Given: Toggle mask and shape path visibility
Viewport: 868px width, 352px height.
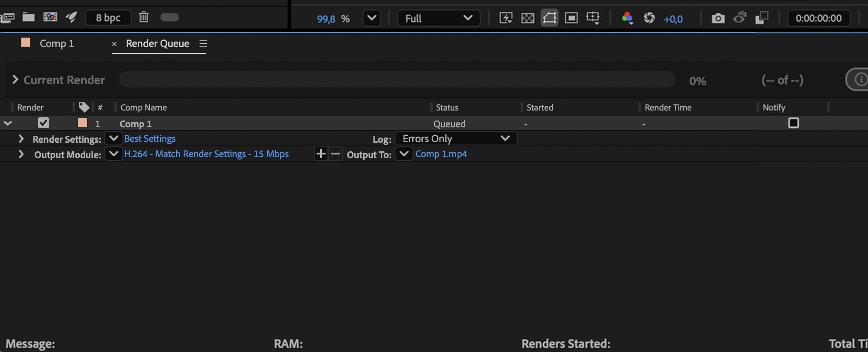Looking at the screenshot, I should coord(549,18).
